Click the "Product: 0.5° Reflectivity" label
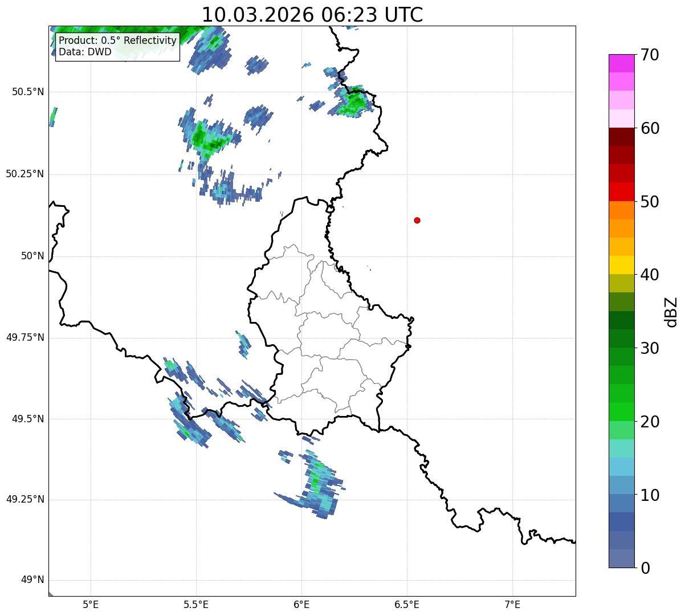This screenshot has height=616, width=685. [x=117, y=40]
